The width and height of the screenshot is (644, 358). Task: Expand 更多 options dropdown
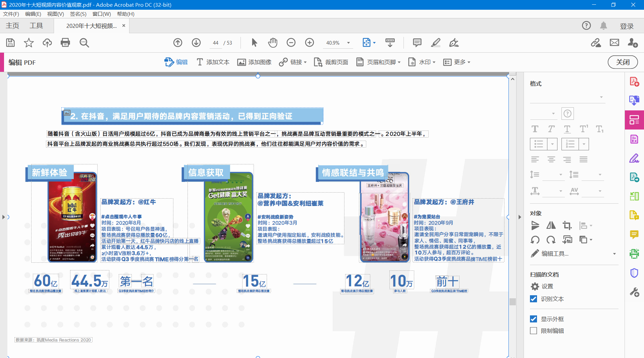pos(469,62)
